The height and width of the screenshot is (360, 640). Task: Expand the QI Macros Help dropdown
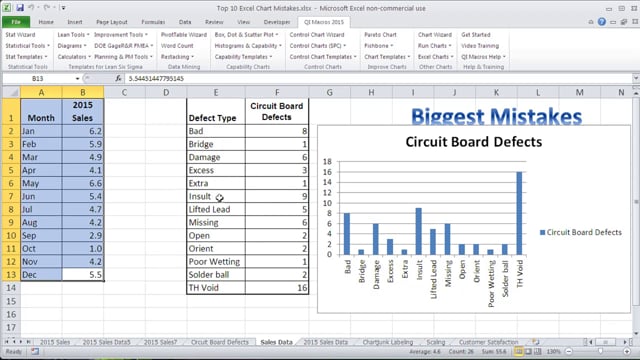(483, 57)
